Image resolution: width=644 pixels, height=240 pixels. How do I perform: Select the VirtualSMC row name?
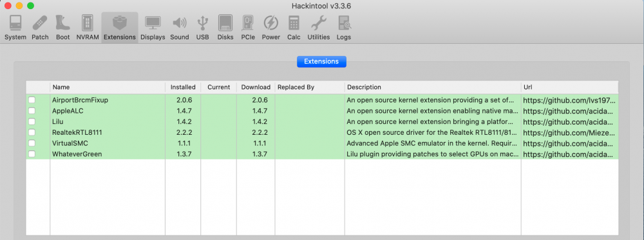[70, 143]
